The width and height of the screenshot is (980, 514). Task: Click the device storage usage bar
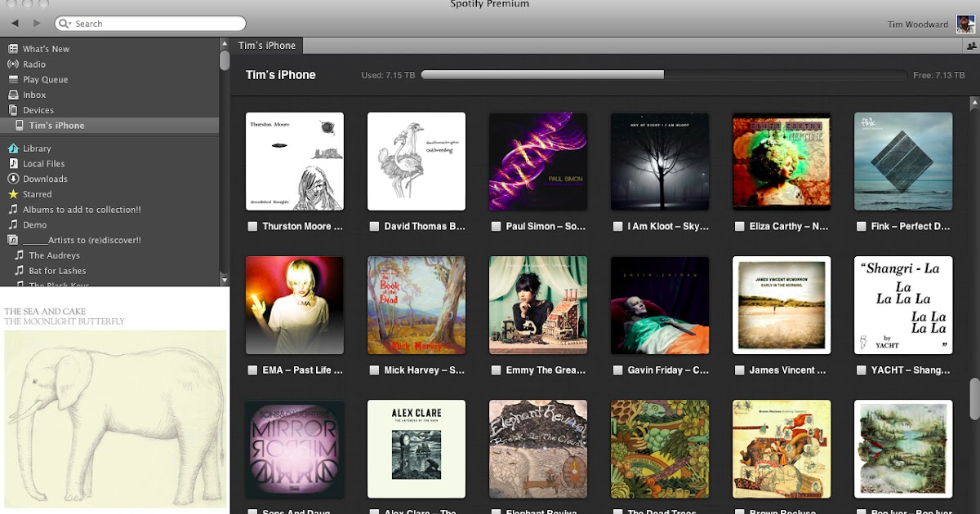coord(663,75)
